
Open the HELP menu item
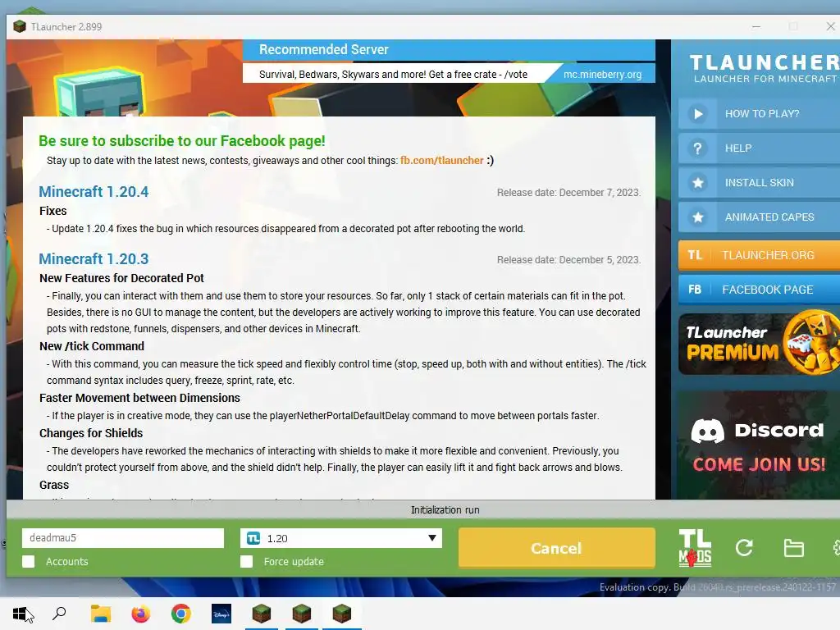tap(759, 148)
